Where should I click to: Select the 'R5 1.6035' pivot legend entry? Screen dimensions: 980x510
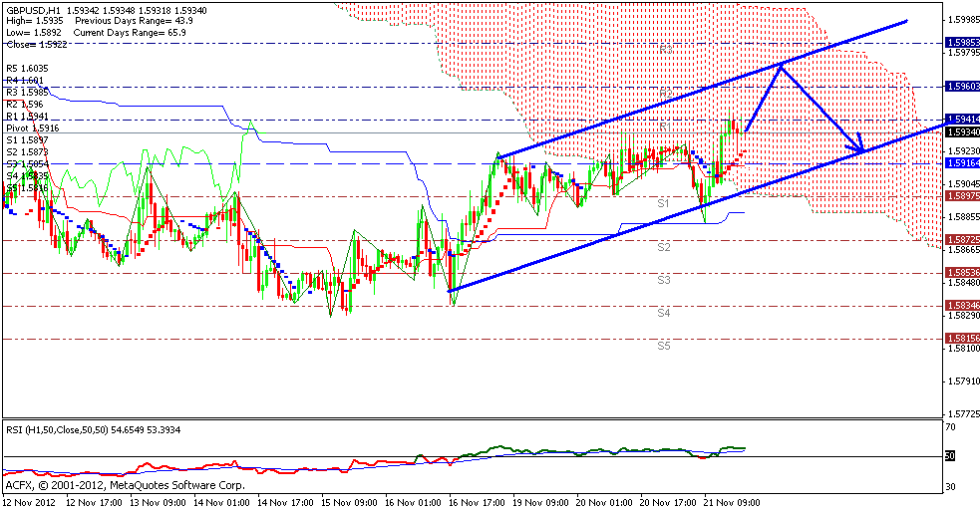pyautogui.click(x=27, y=69)
